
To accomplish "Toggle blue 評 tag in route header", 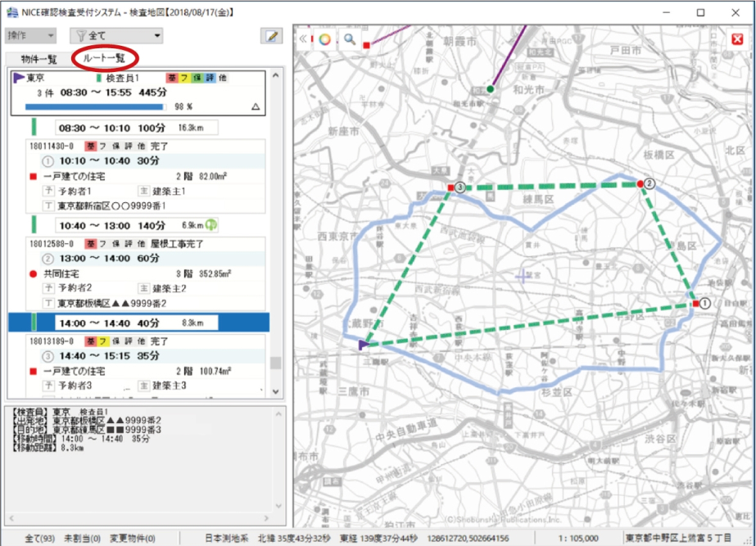I will coord(210,78).
